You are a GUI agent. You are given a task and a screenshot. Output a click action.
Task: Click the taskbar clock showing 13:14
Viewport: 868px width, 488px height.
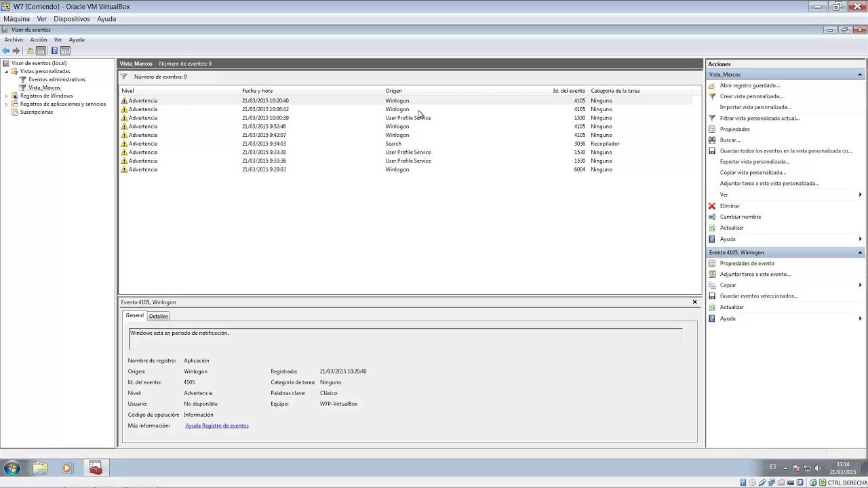tap(843, 468)
